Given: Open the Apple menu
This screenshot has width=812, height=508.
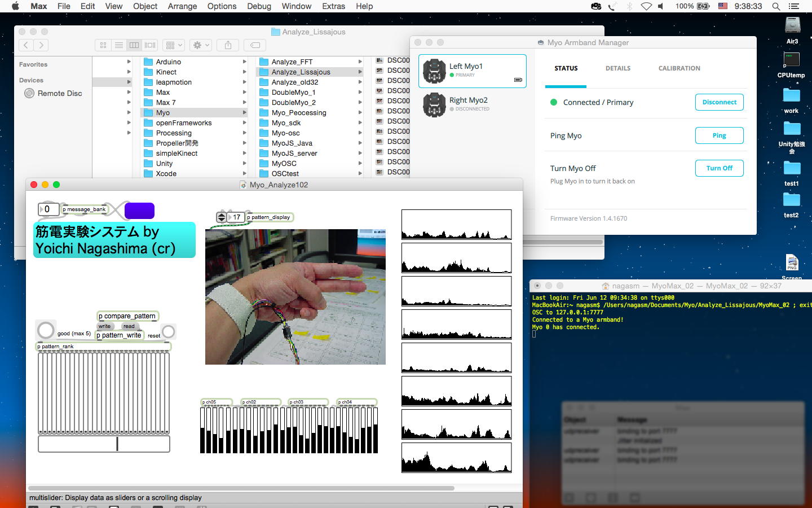Looking at the screenshot, I should click(15, 6).
